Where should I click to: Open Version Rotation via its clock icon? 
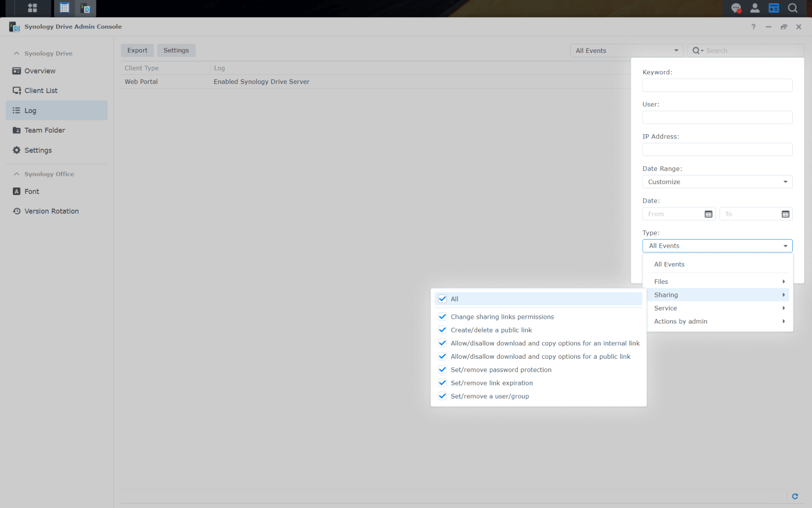16,211
